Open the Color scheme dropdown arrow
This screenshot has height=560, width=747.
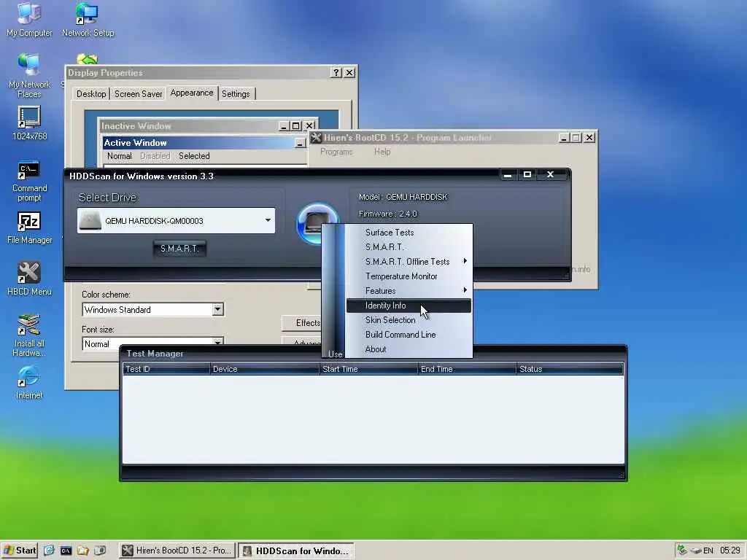click(217, 309)
